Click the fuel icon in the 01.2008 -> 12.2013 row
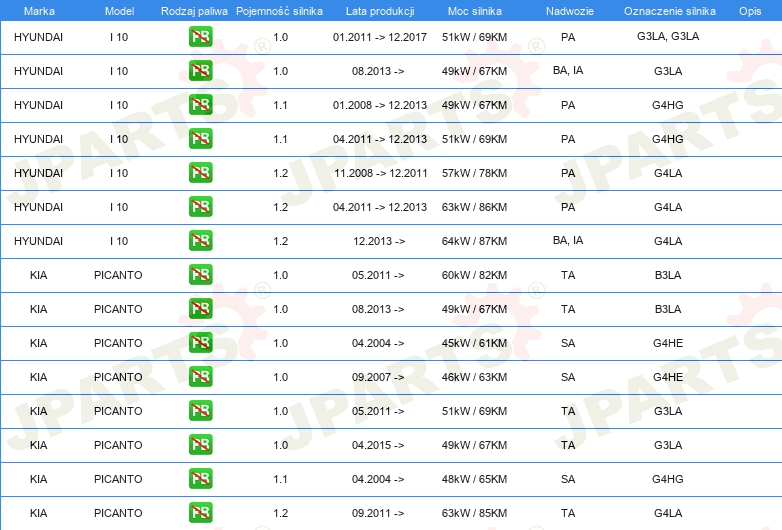The width and height of the screenshot is (782, 530). point(200,104)
